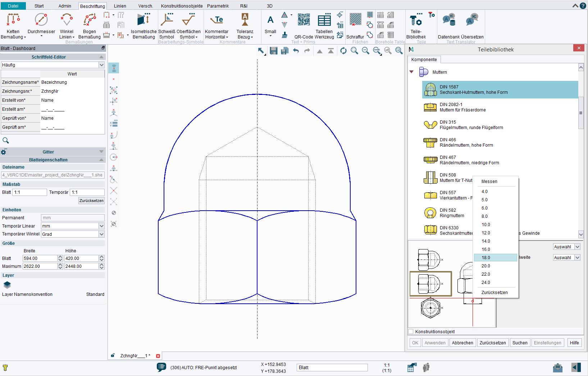Choose the Schraffur hatch tool
Image resolution: width=588 pixels, height=376 pixels.
pyautogui.click(x=355, y=25)
